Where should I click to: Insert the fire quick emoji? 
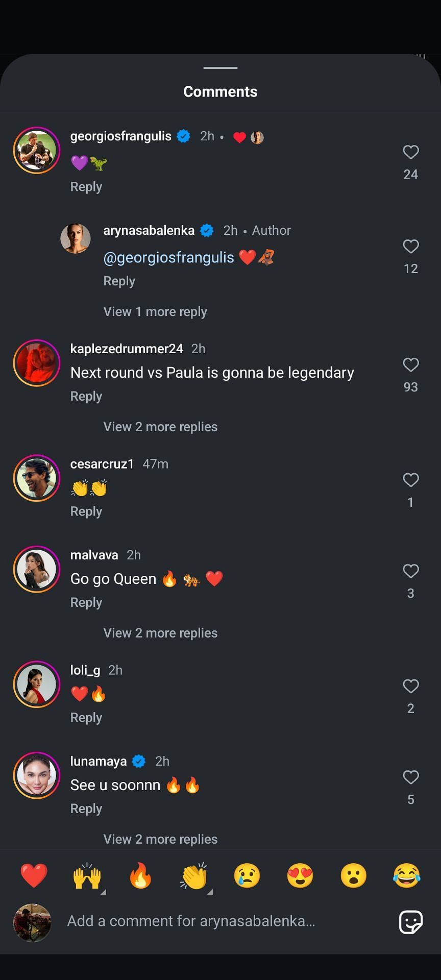pos(140,876)
